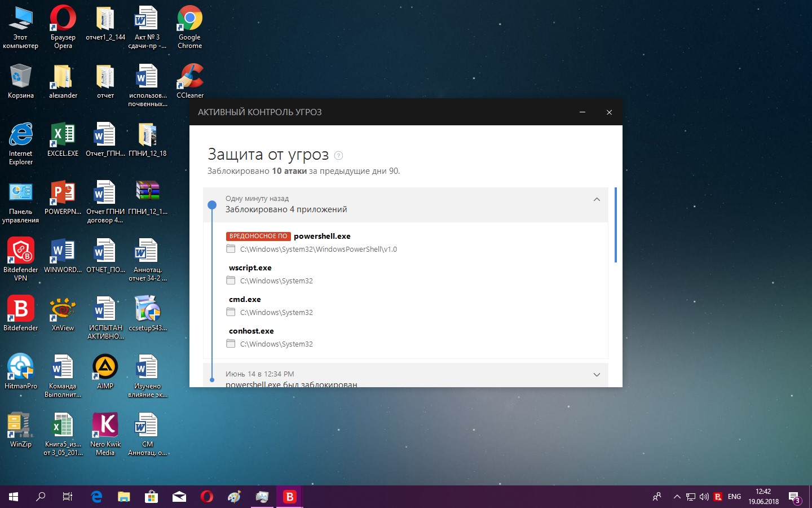Minimize the Активный контроль угроз window
Image resolution: width=812 pixels, height=508 pixels.
click(582, 112)
